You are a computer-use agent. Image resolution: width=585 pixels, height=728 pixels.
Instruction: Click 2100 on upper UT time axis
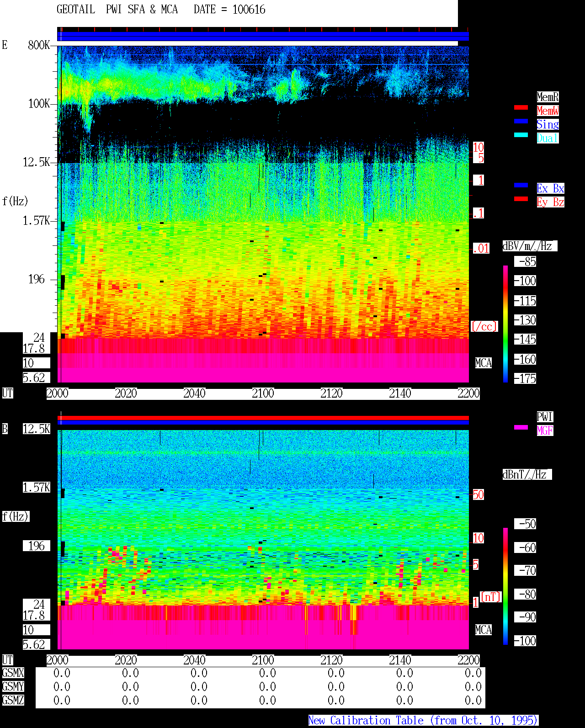coord(263,393)
